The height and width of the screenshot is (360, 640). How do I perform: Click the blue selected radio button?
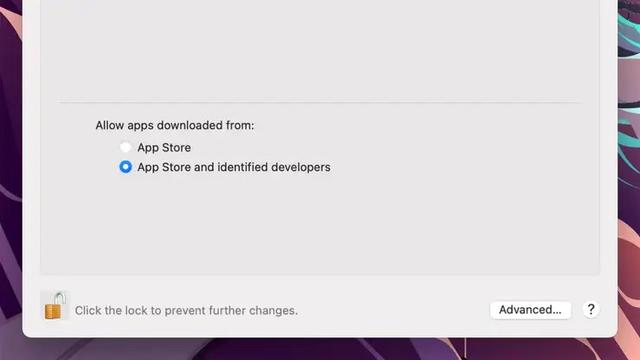click(126, 167)
